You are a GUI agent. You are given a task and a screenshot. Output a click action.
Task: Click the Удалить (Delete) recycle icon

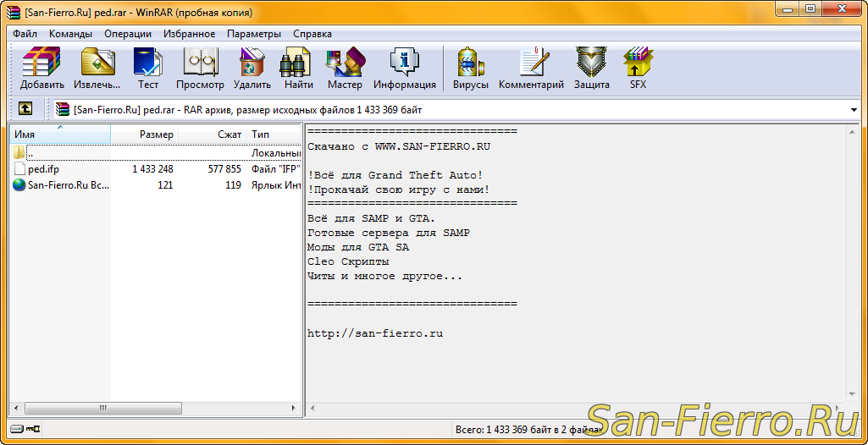point(252,68)
